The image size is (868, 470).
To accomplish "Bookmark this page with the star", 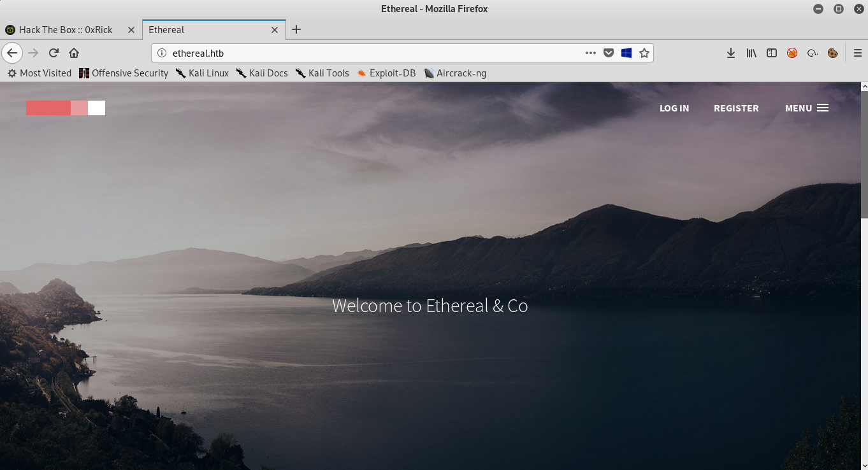I will pos(644,53).
